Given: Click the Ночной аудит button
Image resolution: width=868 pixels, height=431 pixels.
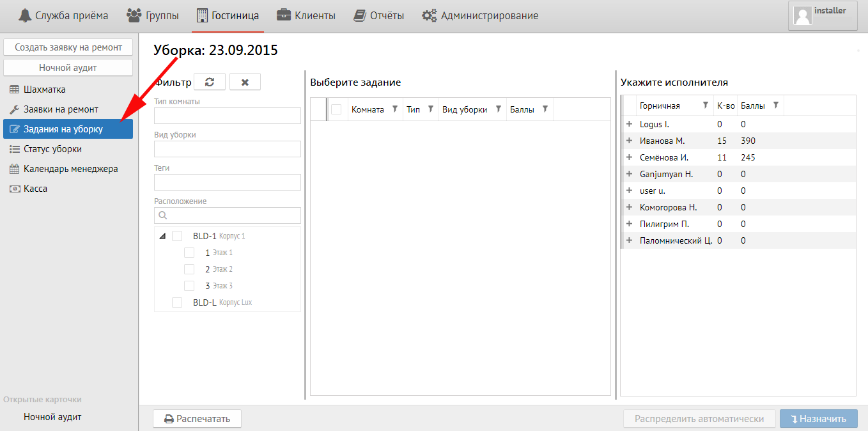Looking at the screenshot, I should tap(68, 67).
